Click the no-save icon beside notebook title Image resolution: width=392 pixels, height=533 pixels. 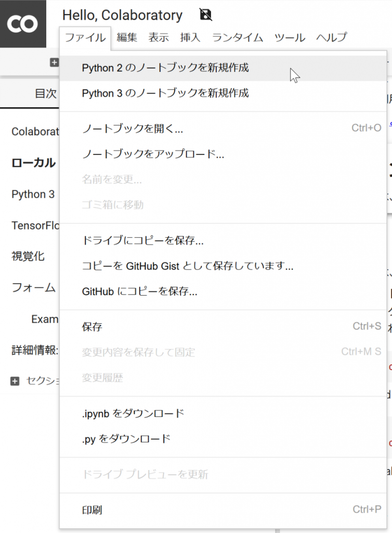click(206, 15)
